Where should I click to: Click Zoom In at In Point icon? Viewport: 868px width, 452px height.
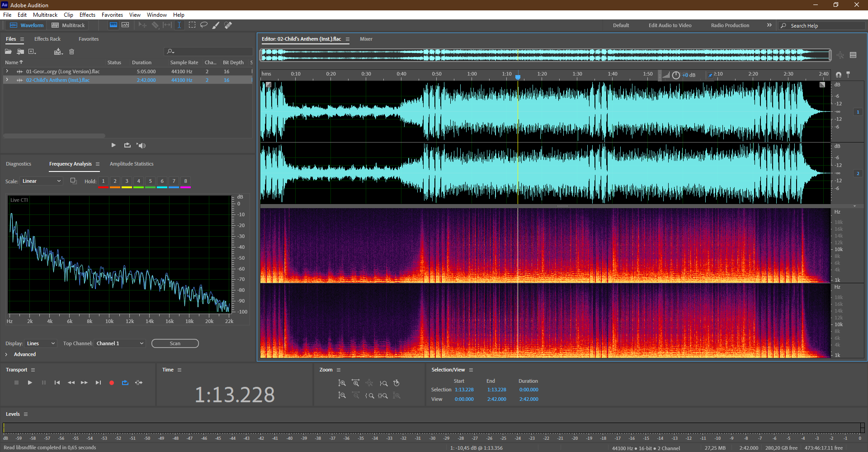(370, 395)
